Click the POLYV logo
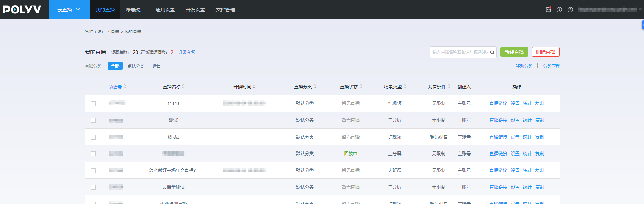The height and width of the screenshot is (204, 644). (22, 10)
